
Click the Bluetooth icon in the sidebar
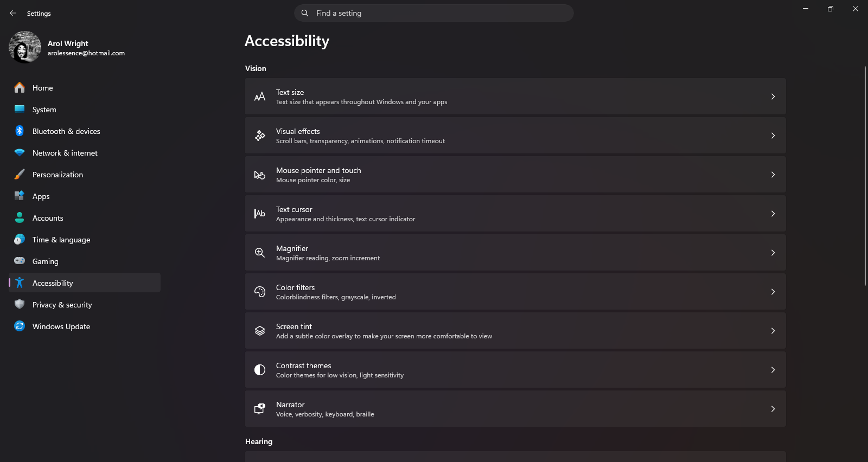[20, 131]
